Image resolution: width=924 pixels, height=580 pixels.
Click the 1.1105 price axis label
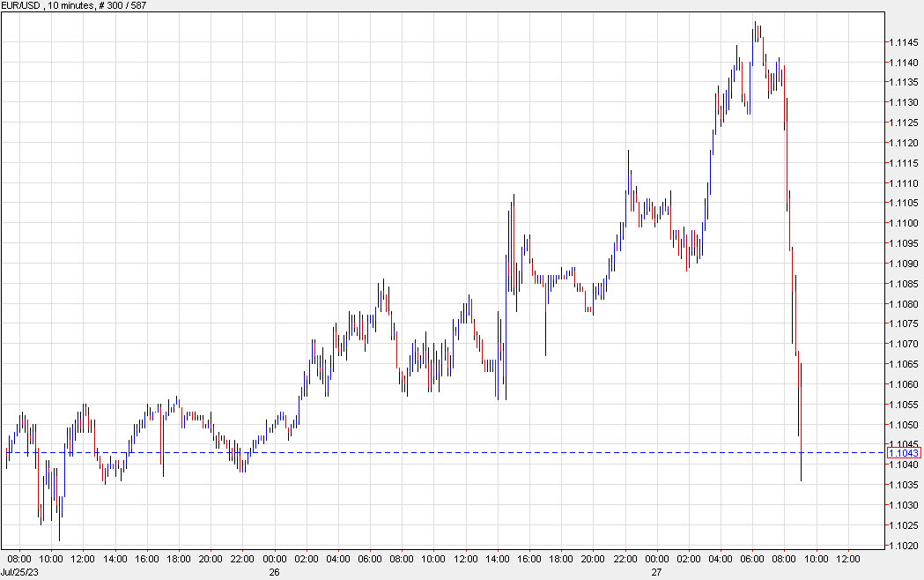coord(904,203)
